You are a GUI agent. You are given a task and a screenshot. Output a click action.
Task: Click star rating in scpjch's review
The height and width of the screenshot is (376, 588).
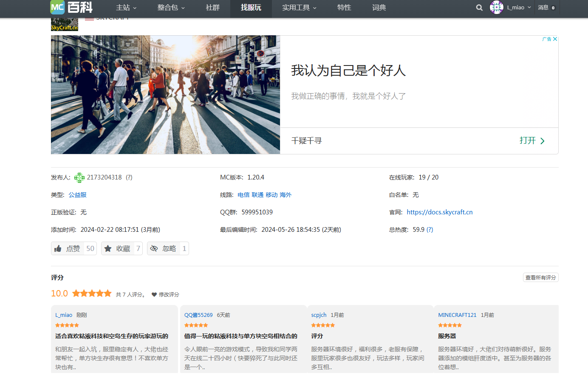point(323,325)
